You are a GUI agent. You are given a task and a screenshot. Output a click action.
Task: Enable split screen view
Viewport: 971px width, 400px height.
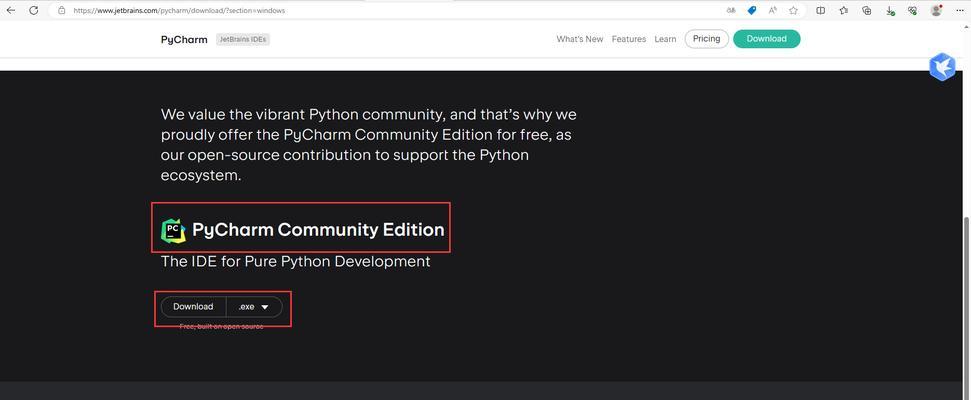point(821,11)
